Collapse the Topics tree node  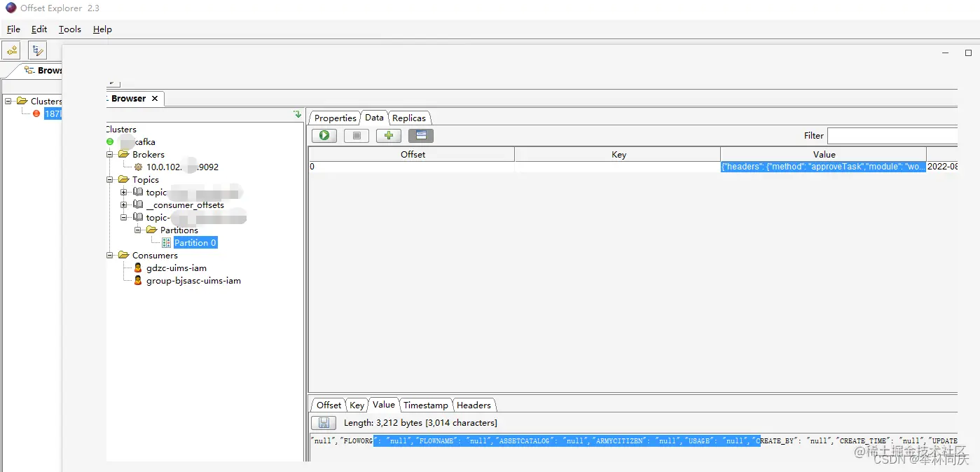[x=110, y=180]
